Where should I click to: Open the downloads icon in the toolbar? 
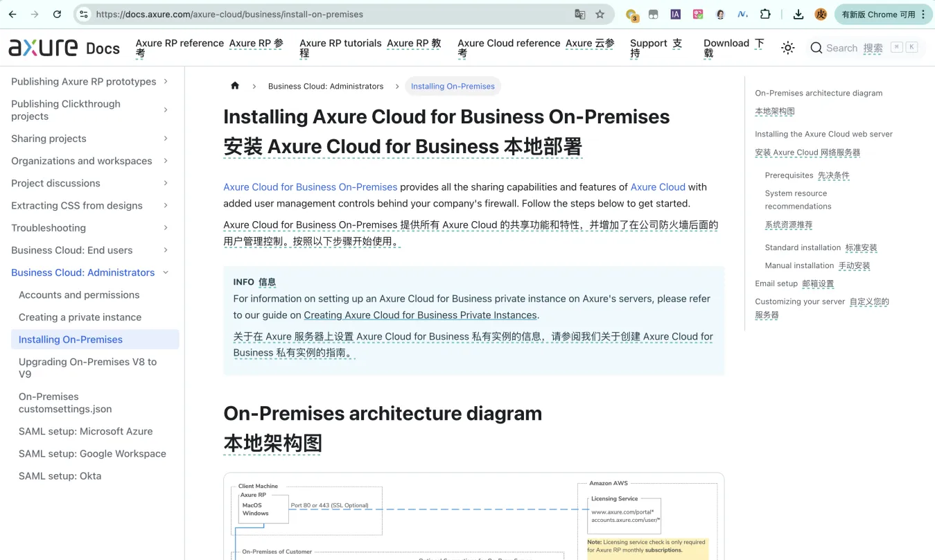coord(798,13)
